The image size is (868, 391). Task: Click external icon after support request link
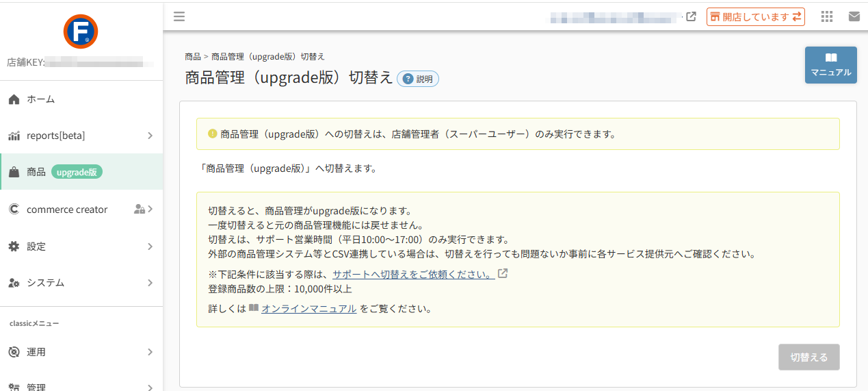pyautogui.click(x=503, y=274)
